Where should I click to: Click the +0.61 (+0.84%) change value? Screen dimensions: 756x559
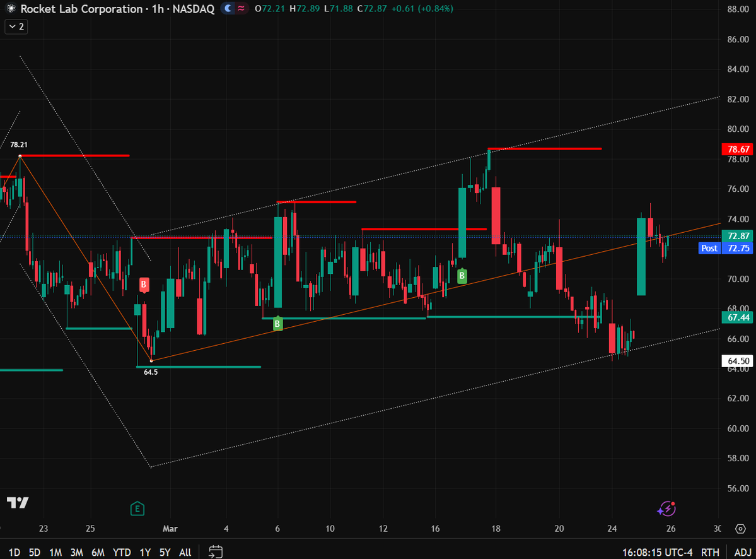coord(422,9)
